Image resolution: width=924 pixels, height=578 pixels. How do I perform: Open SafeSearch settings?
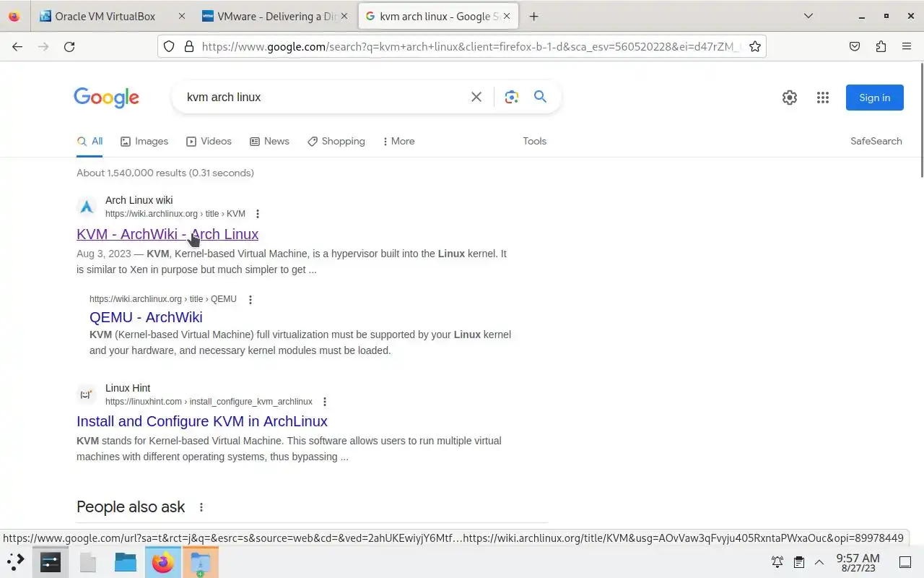click(x=876, y=141)
